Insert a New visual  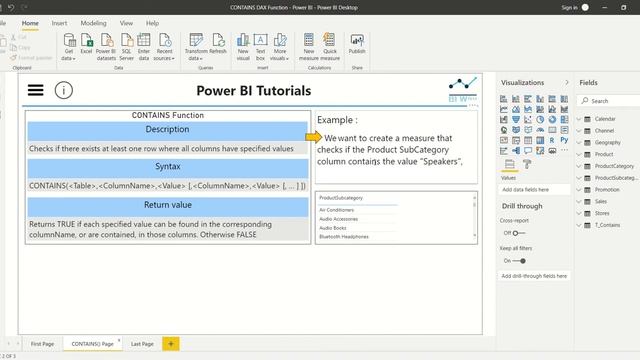pyautogui.click(x=243, y=47)
